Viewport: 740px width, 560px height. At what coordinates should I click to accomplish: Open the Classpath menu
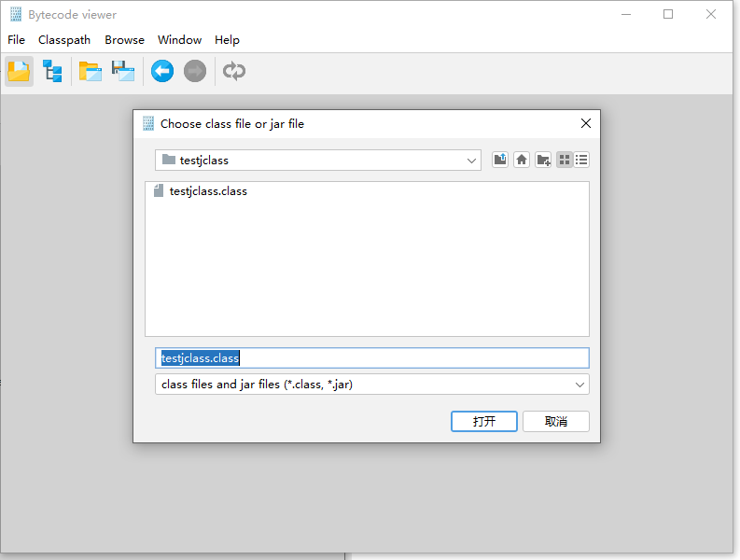[64, 39]
